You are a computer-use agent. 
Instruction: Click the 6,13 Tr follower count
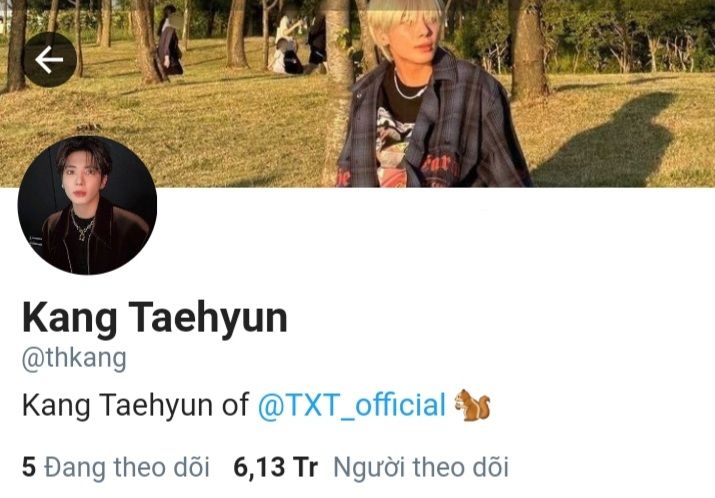pyautogui.click(x=275, y=467)
